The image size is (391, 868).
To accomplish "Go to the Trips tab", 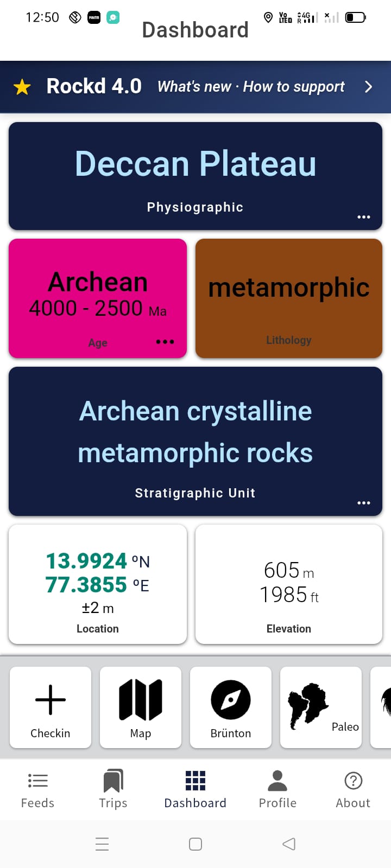I will coord(113,789).
